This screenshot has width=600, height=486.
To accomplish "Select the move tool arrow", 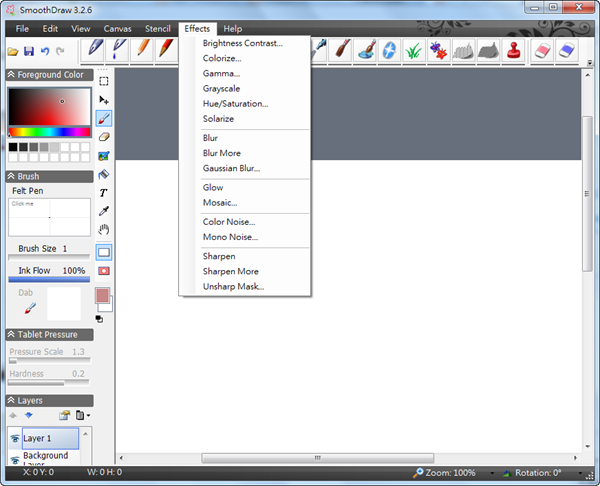I will (104, 100).
